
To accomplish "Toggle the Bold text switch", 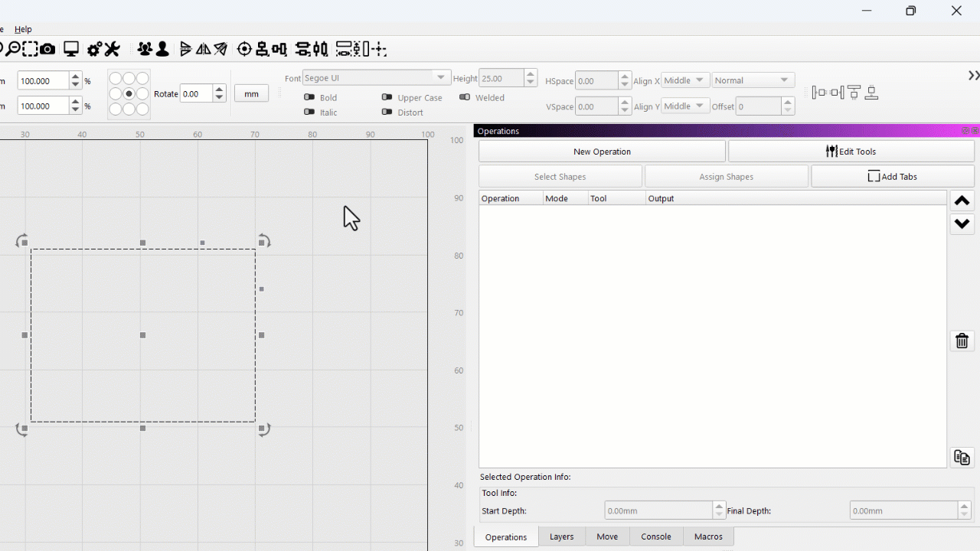I will coord(309,97).
